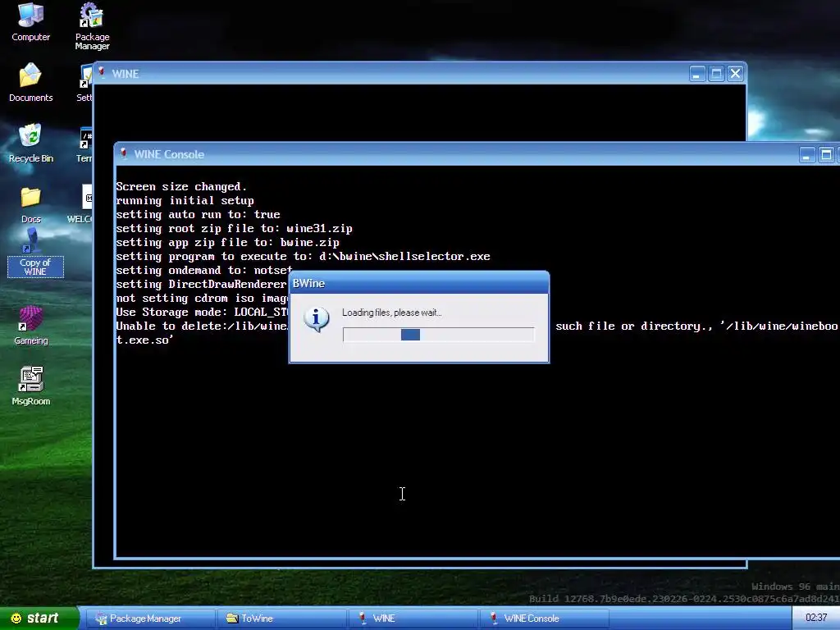Select the Copy of WINE shortcut
840x630 pixels.
35,253
